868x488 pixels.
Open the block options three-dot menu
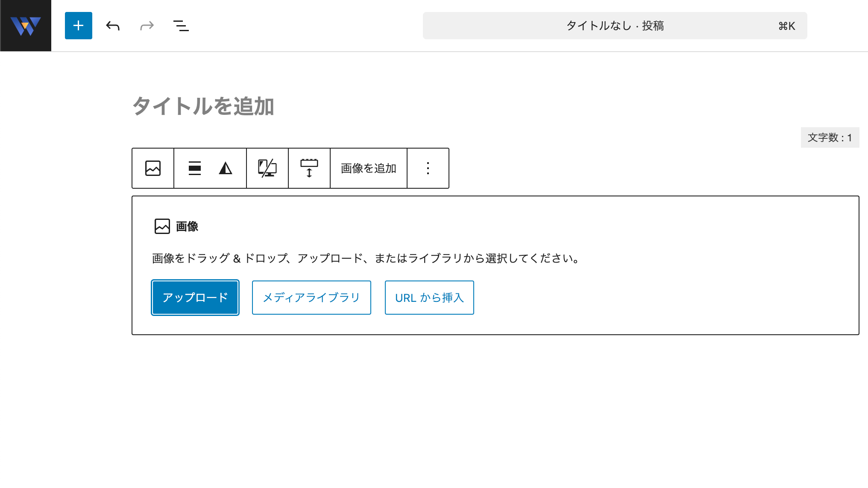coord(428,168)
